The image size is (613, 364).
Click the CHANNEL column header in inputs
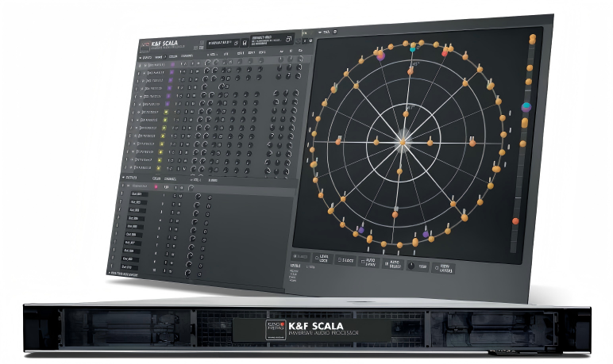pos(188,56)
